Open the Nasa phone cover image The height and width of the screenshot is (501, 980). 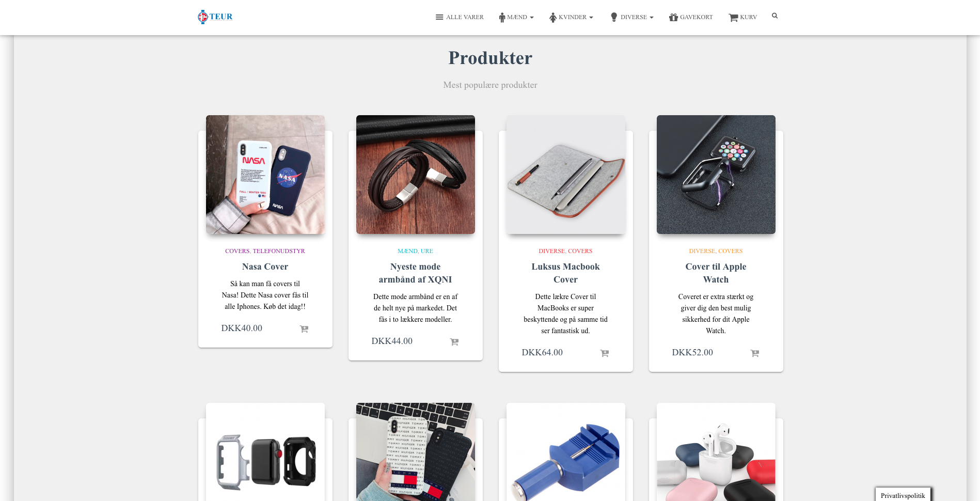tap(265, 175)
